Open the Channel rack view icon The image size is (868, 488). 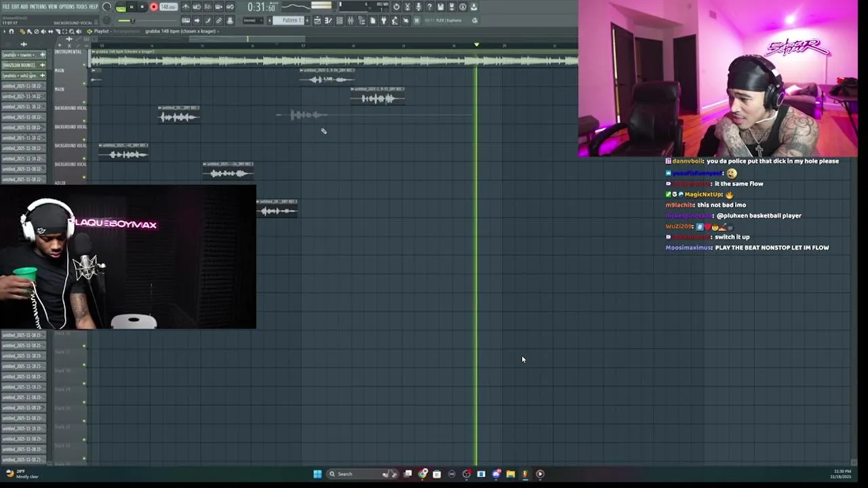pos(340,20)
